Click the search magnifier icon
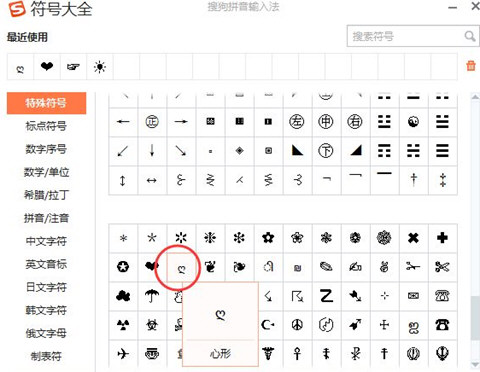This screenshot has width=480, height=372. pos(470,36)
